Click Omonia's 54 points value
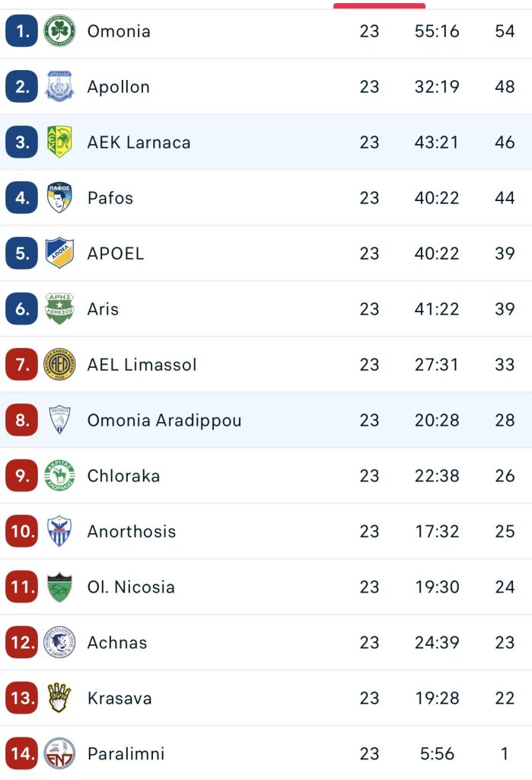The width and height of the screenshot is (532, 780). pyautogui.click(x=505, y=31)
